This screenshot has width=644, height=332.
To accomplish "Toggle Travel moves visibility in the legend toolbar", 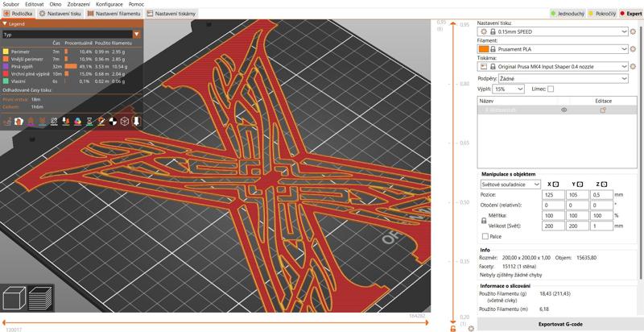I will [x=7, y=122].
